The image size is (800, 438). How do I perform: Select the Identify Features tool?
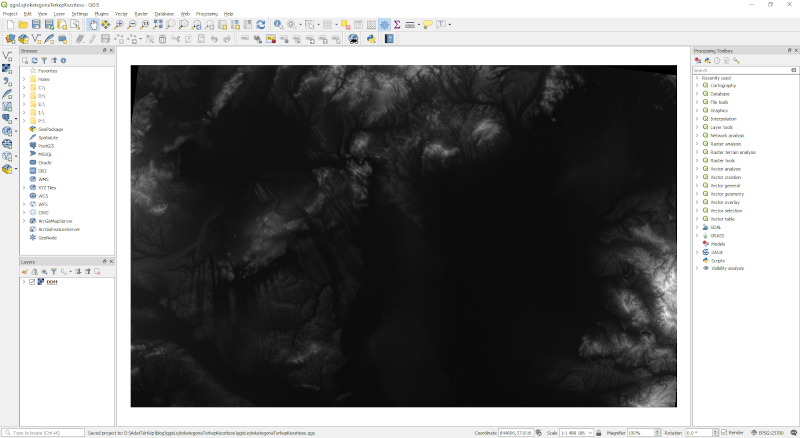(x=278, y=25)
